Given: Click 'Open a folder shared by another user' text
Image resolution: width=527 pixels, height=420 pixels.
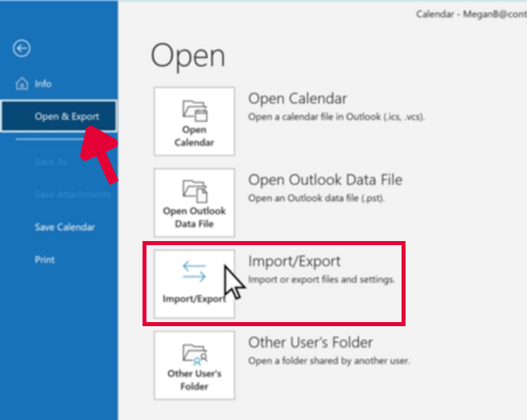Looking at the screenshot, I should click(329, 361).
